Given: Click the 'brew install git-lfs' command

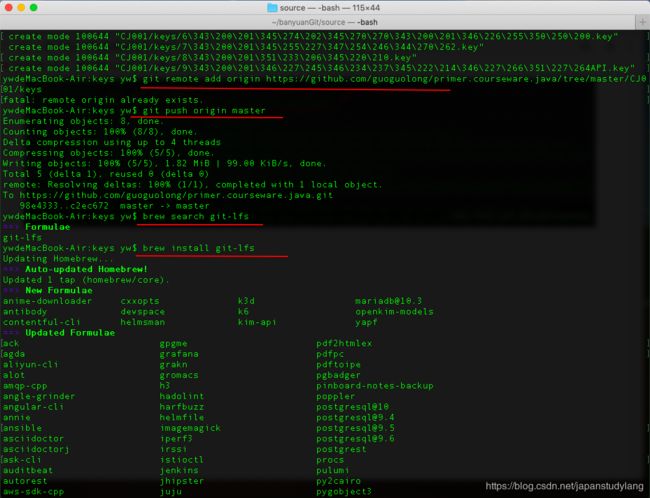Looking at the screenshot, I should click(199, 248).
